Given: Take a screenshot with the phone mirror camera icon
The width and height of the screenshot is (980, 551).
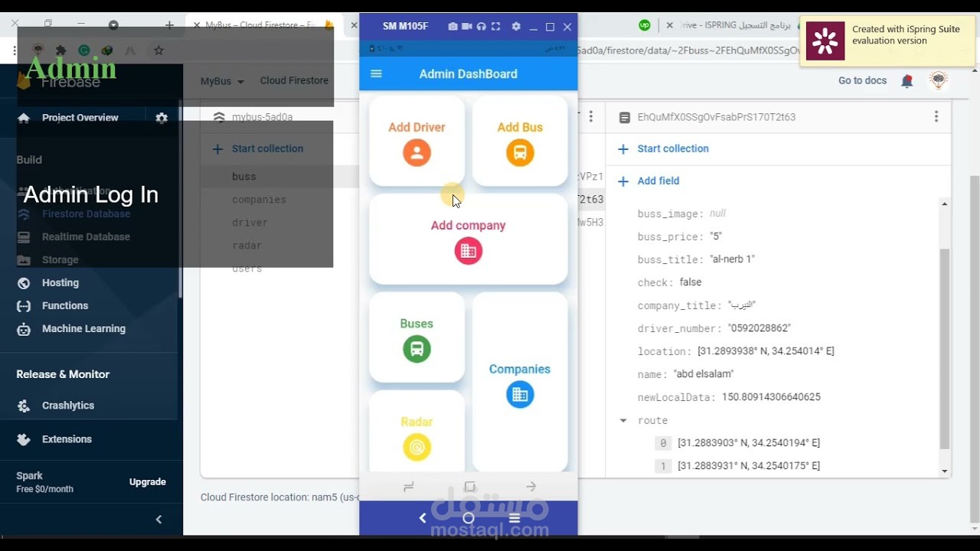Looking at the screenshot, I should coord(452,26).
